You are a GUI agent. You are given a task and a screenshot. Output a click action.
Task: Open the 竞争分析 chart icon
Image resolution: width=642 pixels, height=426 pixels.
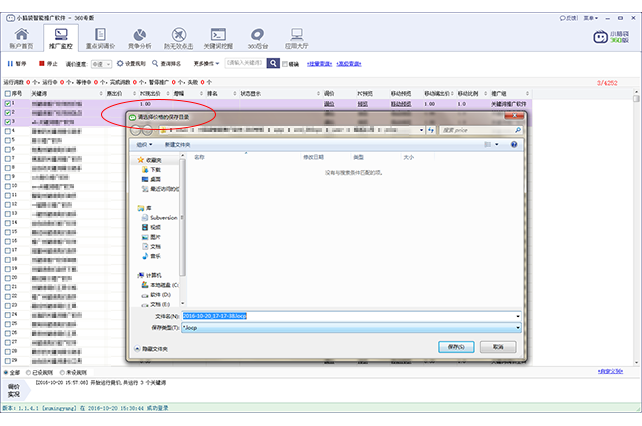click(140, 38)
